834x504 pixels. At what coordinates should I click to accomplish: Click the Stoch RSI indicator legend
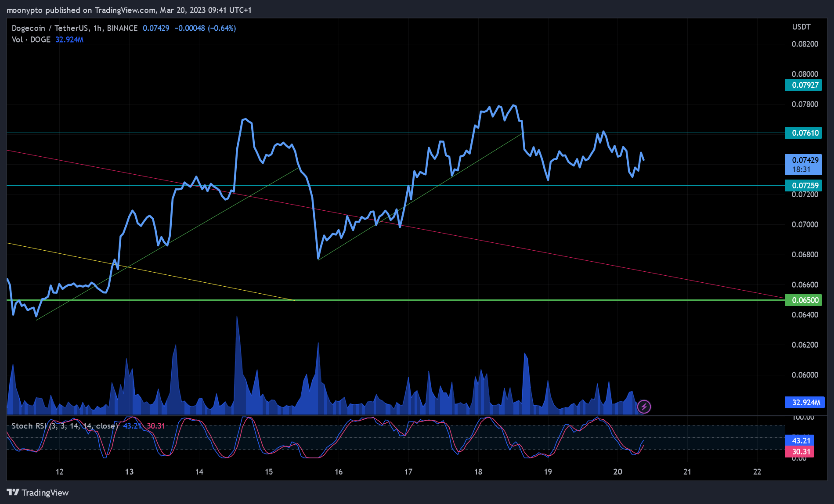pos(65,426)
